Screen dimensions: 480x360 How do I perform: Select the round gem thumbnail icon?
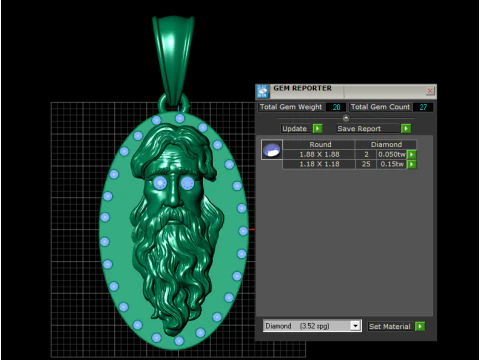click(272, 150)
